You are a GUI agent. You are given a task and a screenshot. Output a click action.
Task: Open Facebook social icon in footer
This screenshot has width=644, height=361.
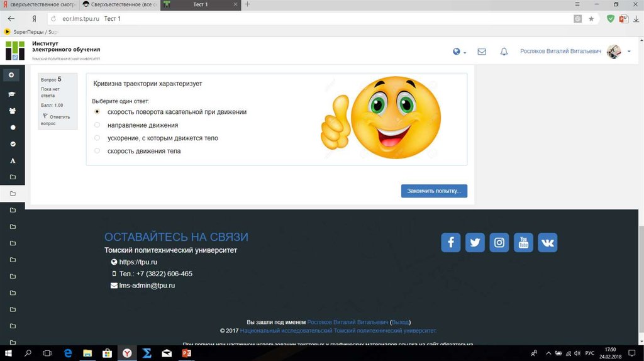click(450, 242)
